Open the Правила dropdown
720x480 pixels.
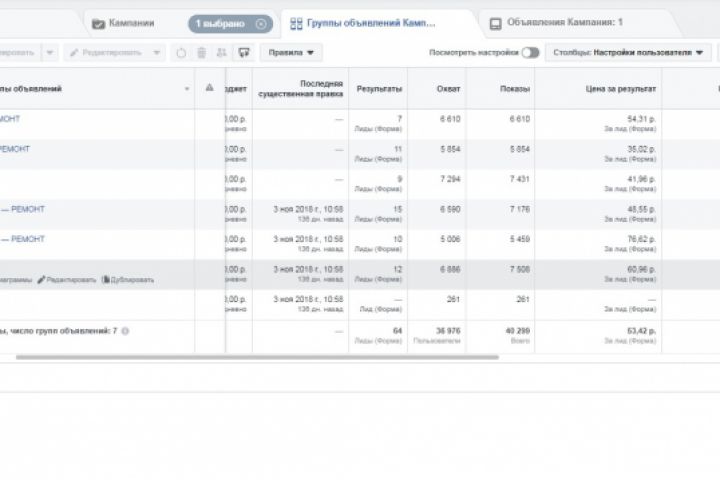pyautogui.click(x=291, y=52)
